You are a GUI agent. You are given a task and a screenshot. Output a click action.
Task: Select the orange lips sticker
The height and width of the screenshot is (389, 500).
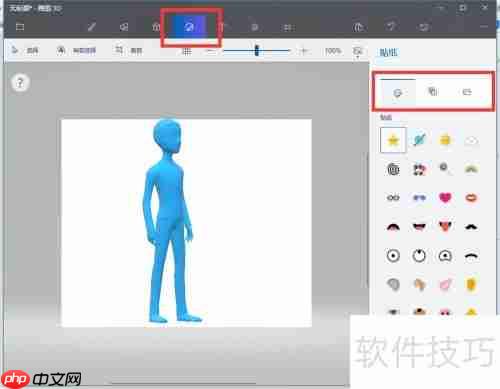point(471,198)
